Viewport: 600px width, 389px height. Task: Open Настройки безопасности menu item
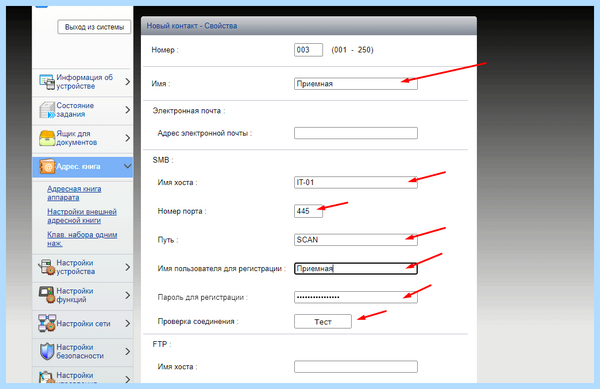83,352
